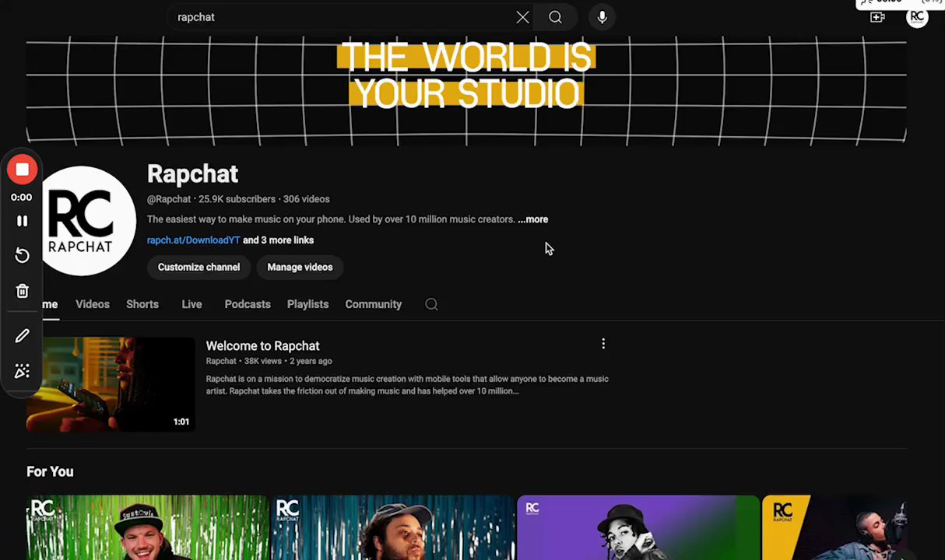Activate the confetti effects tool

click(22, 371)
